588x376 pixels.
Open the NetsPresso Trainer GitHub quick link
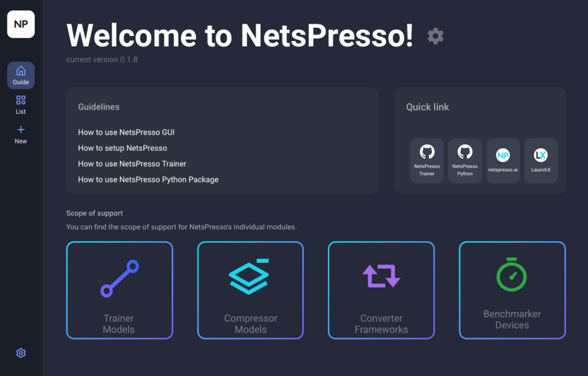427,160
